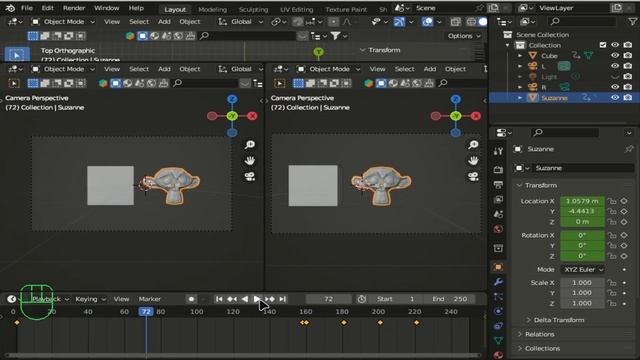
Task: Jump to next keyframe
Action: pyautogui.click(x=270, y=299)
